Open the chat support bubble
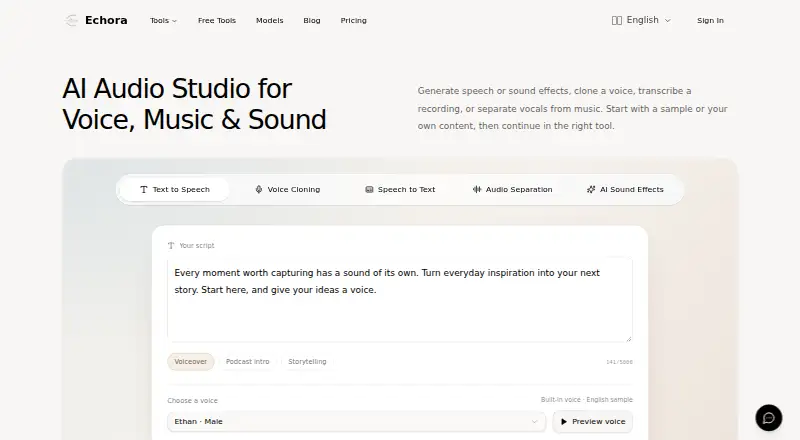 coord(768,418)
